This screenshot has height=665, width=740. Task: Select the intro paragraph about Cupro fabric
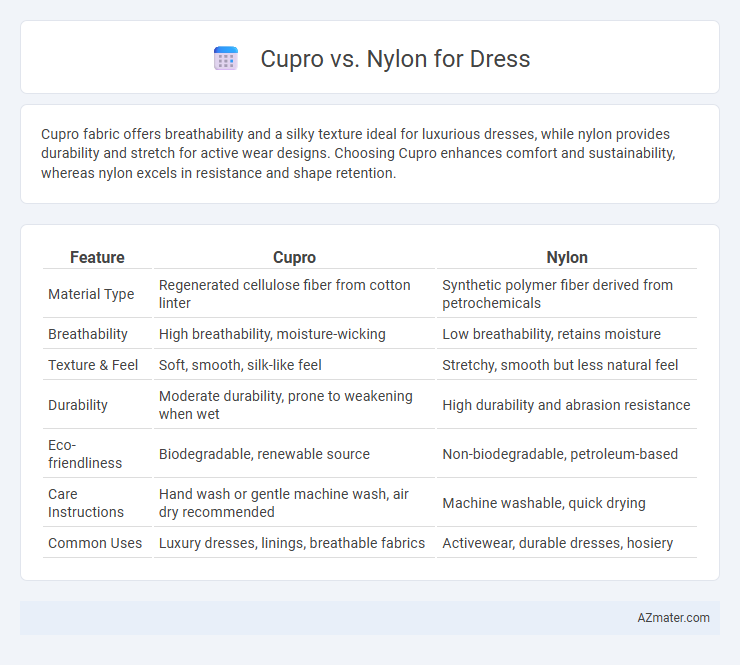click(x=358, y=153)
